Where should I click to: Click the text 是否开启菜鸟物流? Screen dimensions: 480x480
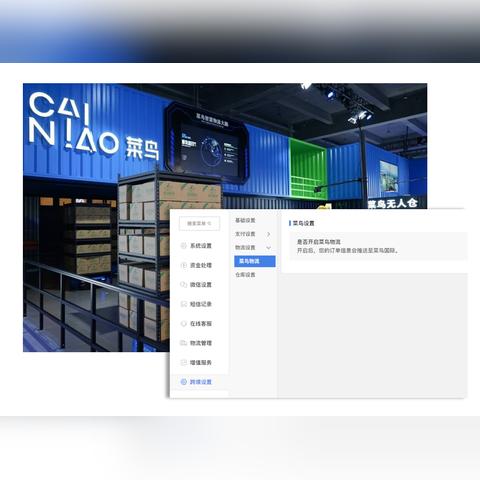coord(319,242)
